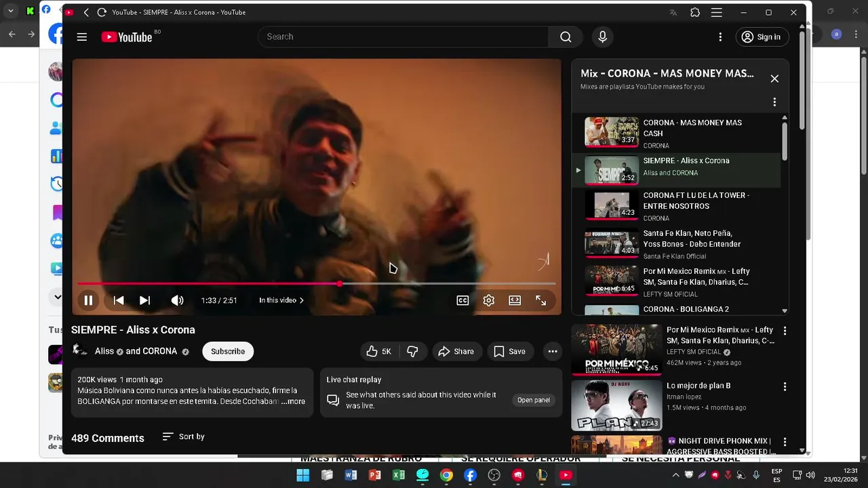The width and height of the screenshot is (868, 488).
Task: Open options menu for 'NIGHT DRIVE PHONK MIX'
Action: (x=785, y=443)
